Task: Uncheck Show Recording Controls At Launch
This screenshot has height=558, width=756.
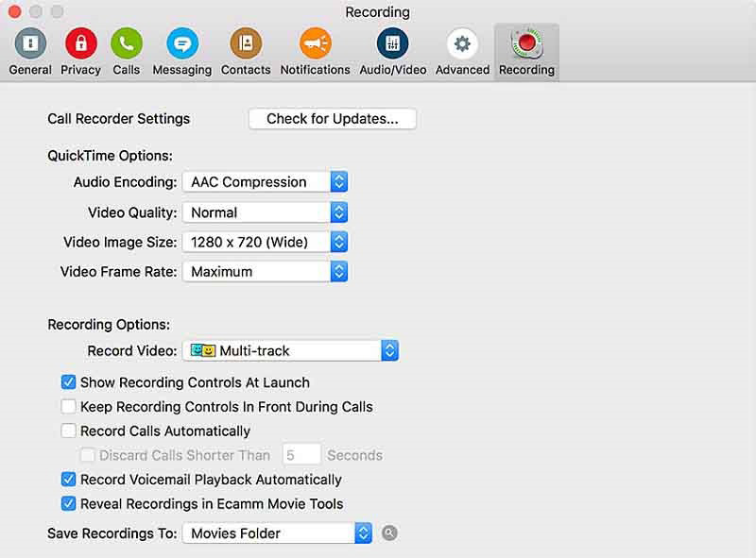Action: (x=68, y=382)
